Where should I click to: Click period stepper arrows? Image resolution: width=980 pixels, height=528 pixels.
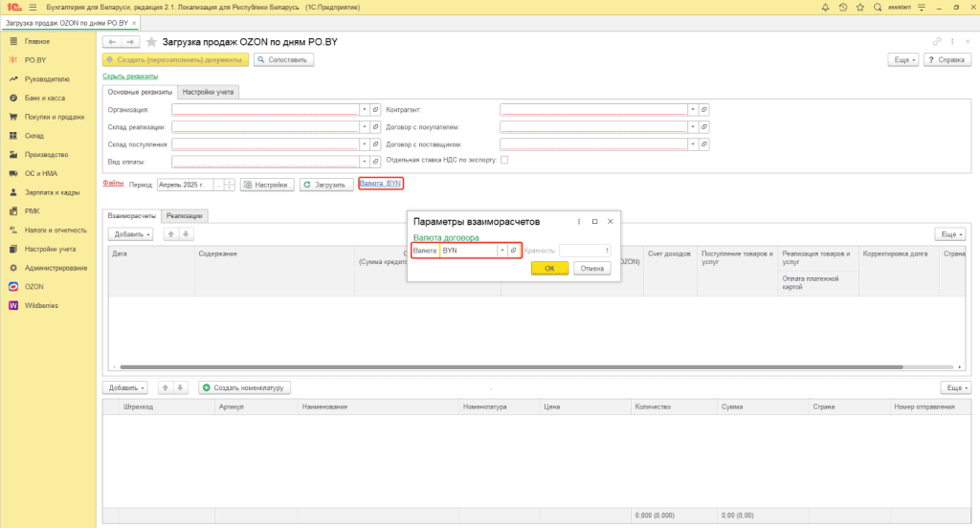point(230,185)
